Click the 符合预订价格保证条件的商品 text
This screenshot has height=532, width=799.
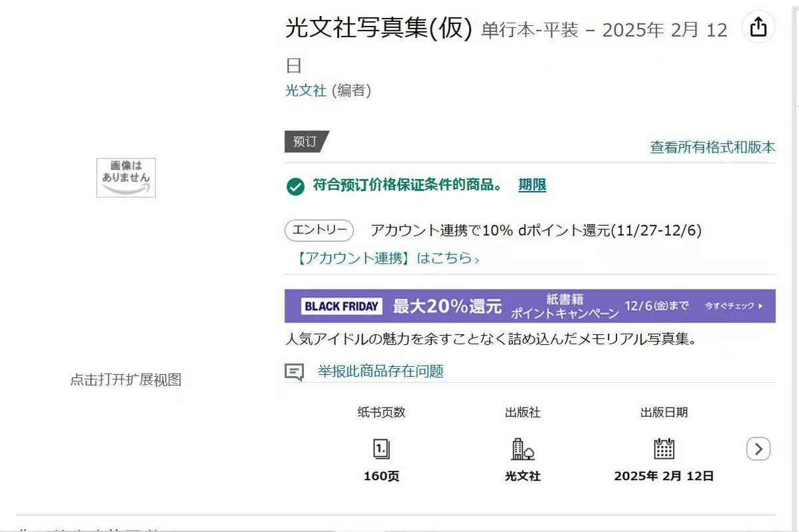[x=408, y=184]
